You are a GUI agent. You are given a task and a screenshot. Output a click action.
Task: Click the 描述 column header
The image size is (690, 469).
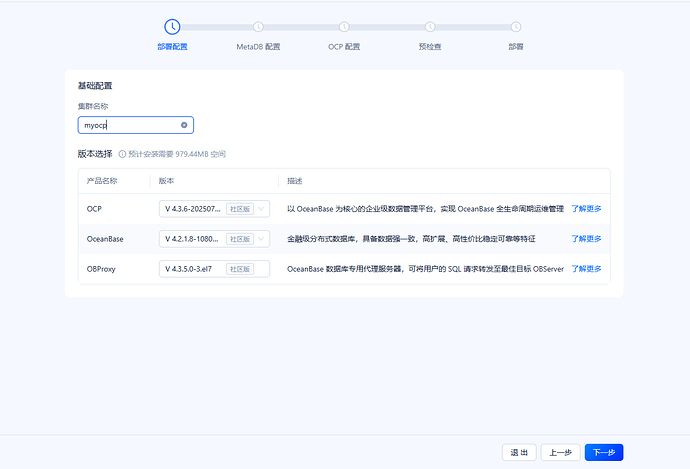click(295, 181)
